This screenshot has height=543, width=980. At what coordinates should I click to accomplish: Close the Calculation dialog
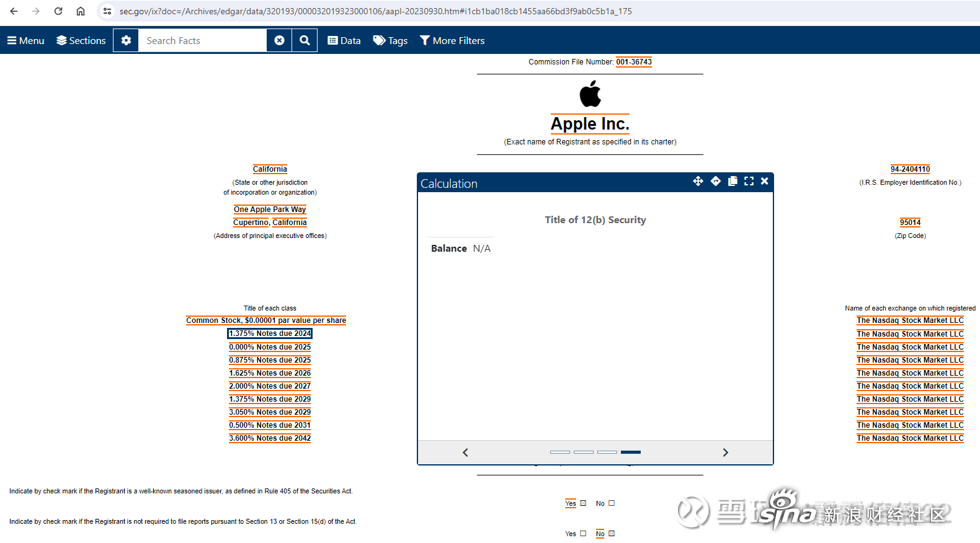765,181
